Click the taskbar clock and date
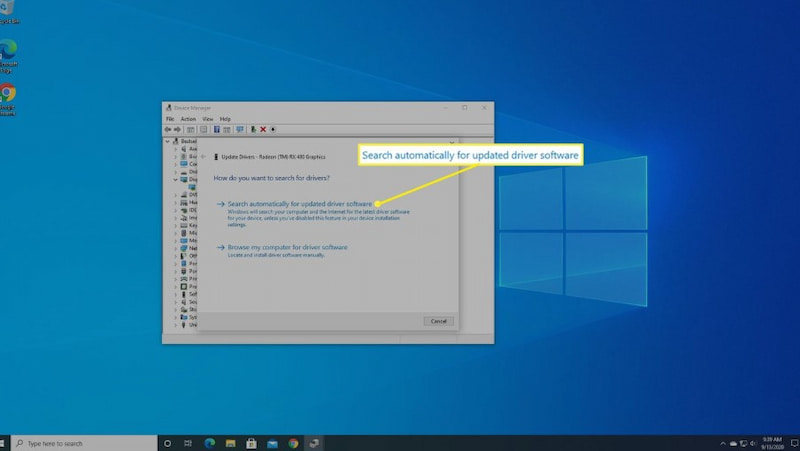Viewport: 800px width, 451px height. point(771,443)
